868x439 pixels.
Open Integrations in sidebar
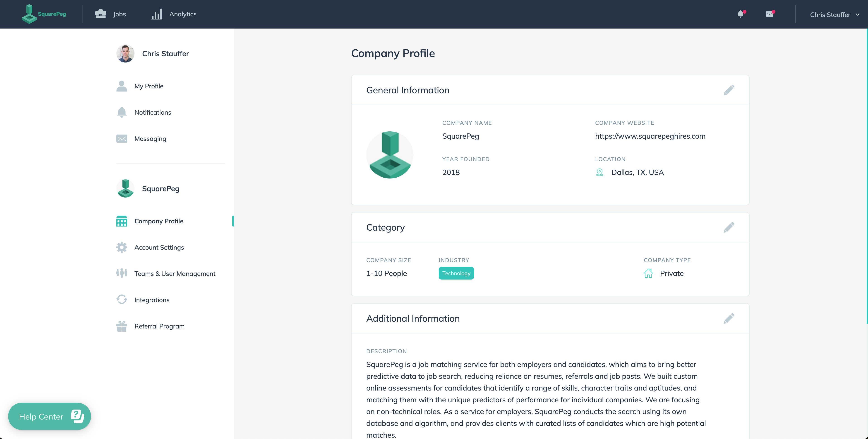(152, 300)
